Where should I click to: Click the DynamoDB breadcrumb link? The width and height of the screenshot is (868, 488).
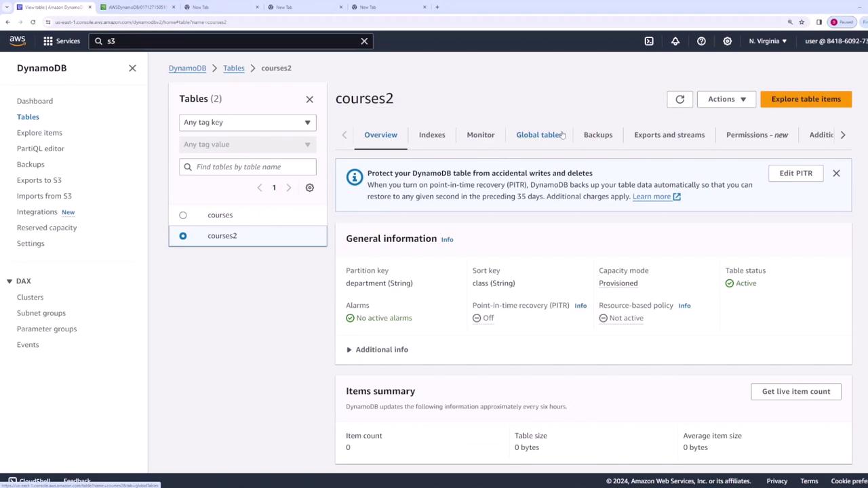[187, 68]
